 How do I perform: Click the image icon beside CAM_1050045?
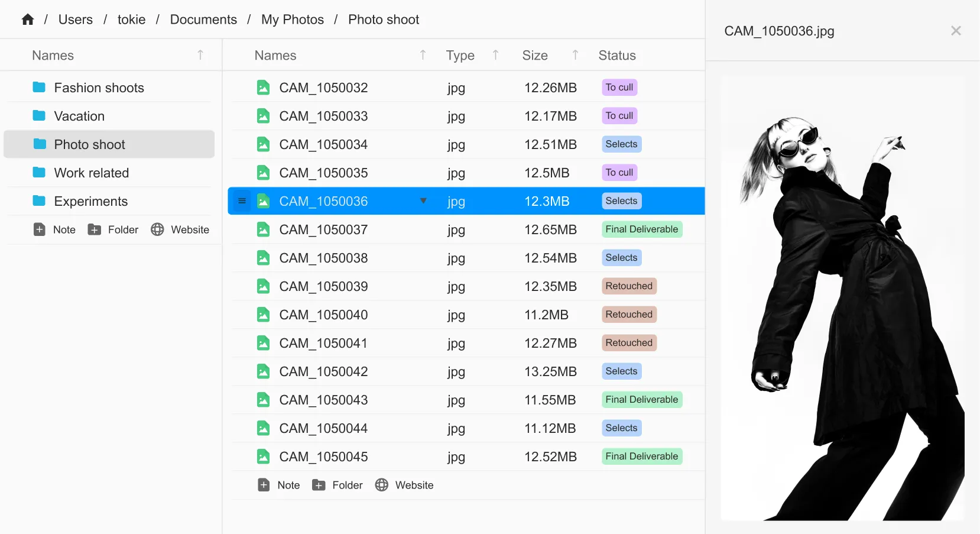(x=263, y=457)
